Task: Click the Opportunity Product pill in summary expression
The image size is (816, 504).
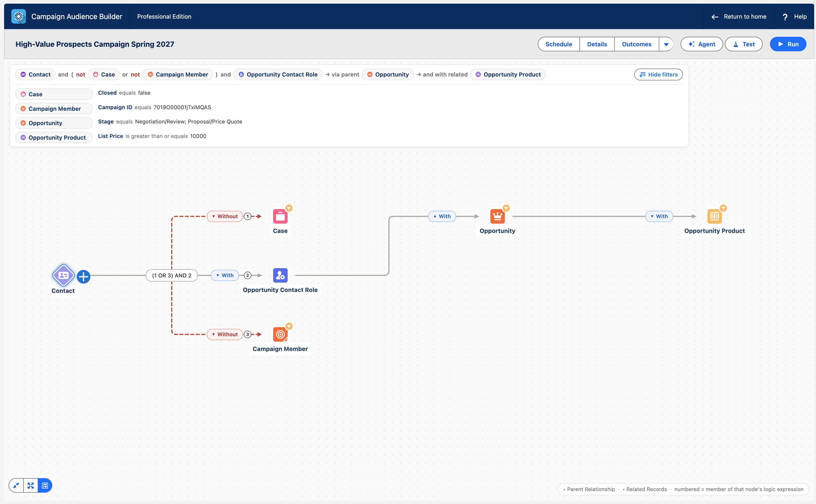Action: point(508,74)
